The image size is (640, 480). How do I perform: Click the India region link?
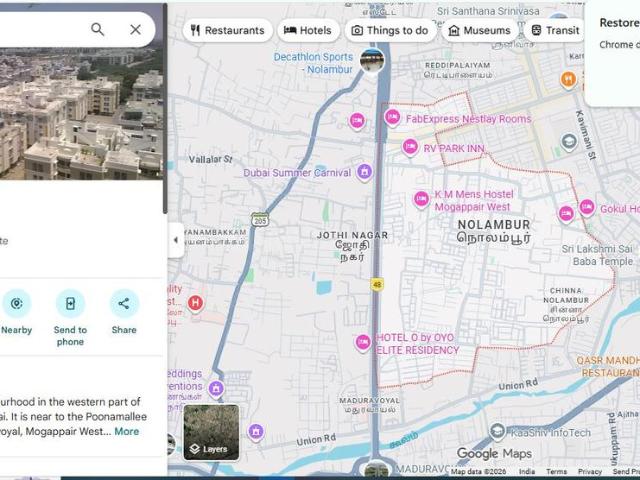[527, 472]
